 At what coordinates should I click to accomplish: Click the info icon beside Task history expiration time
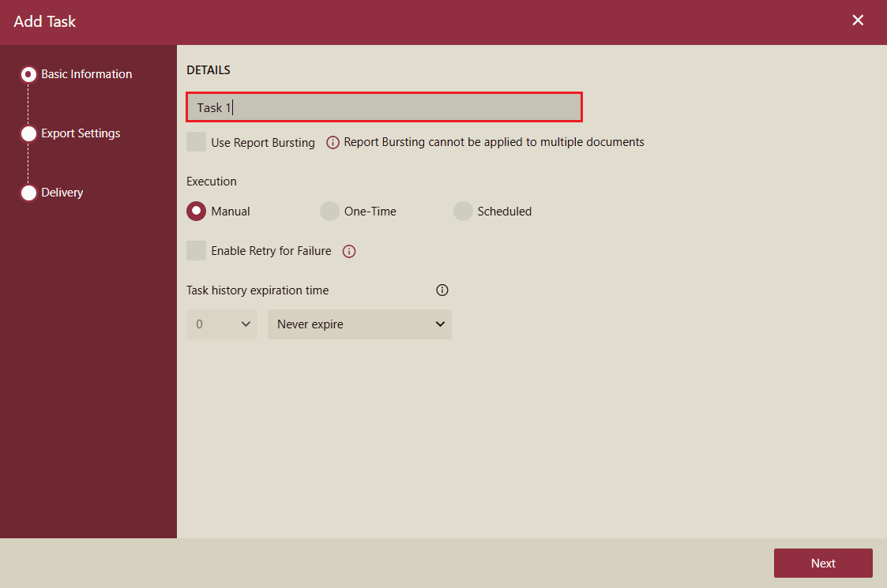[442, 290]
